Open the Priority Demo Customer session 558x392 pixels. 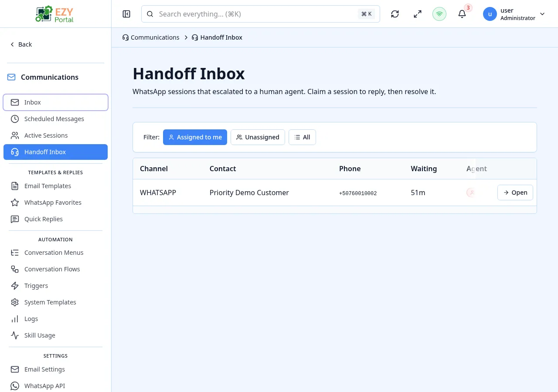coord(515,193)
